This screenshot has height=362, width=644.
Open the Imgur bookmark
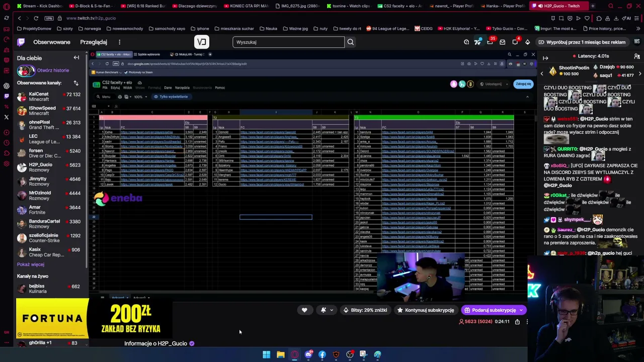(555, 29)
